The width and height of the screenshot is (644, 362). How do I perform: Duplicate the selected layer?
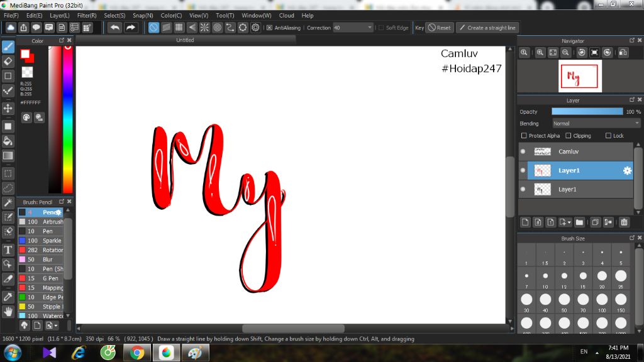(595, 222)
